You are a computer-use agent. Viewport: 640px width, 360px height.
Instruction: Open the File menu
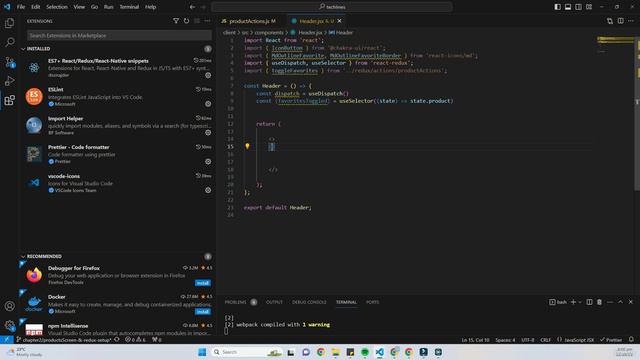(x=21, y=7)
